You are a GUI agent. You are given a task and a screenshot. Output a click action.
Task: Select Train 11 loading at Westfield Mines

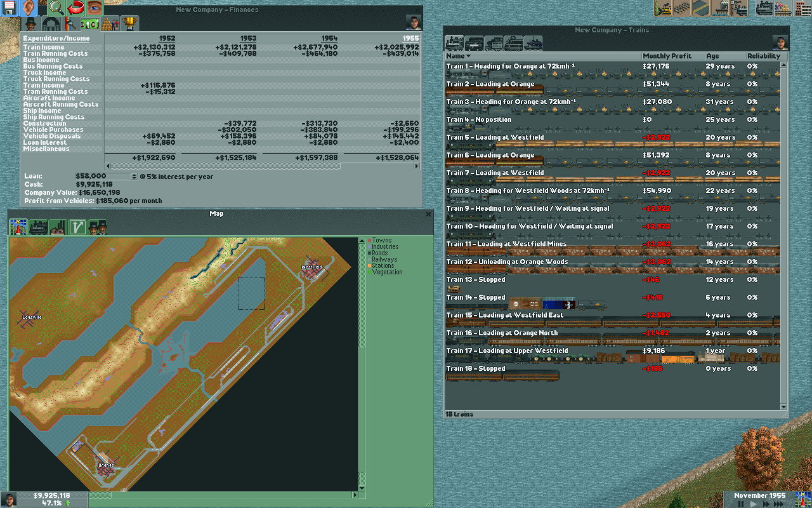point(612,247)
